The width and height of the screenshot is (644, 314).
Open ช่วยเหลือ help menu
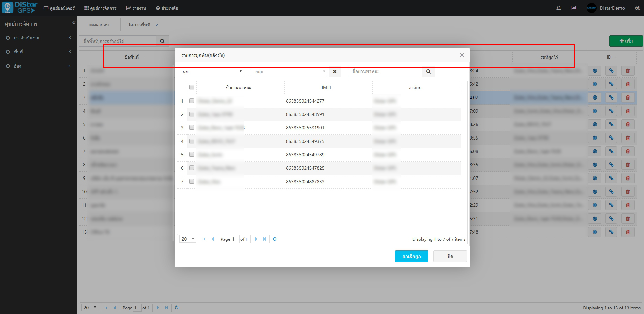(x=167, y=8)
